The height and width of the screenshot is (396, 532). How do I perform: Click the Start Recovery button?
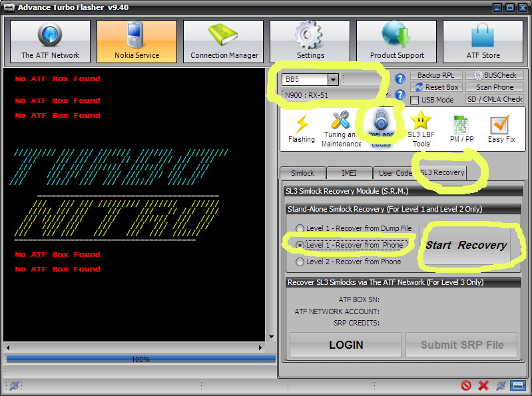click(x=466, y=245)
